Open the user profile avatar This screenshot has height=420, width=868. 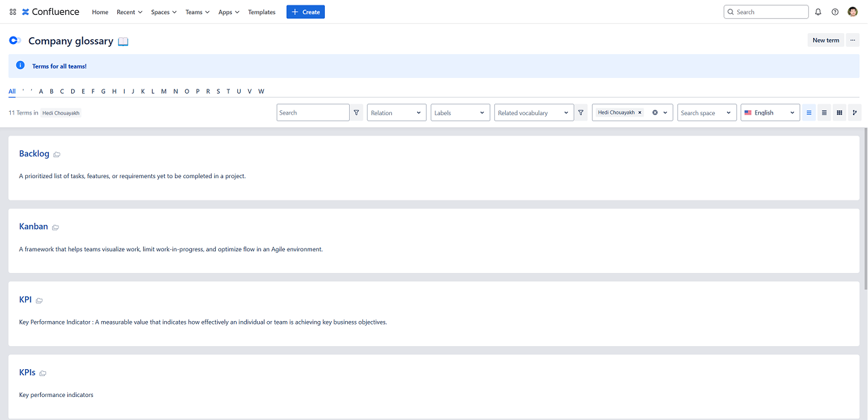852,12
